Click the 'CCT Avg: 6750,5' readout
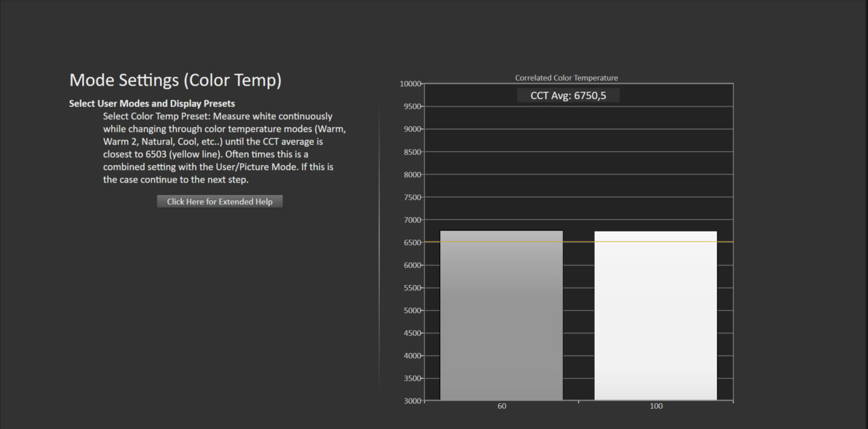The height and width of the screenshot is (429, 868). (568, 96)
